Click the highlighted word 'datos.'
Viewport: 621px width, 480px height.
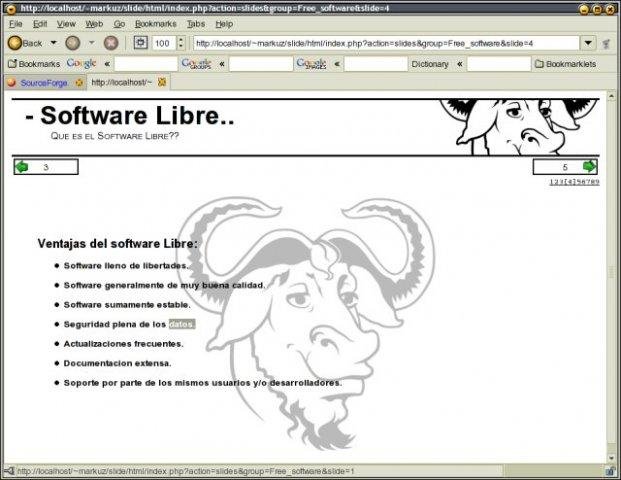tap(182, 324)
